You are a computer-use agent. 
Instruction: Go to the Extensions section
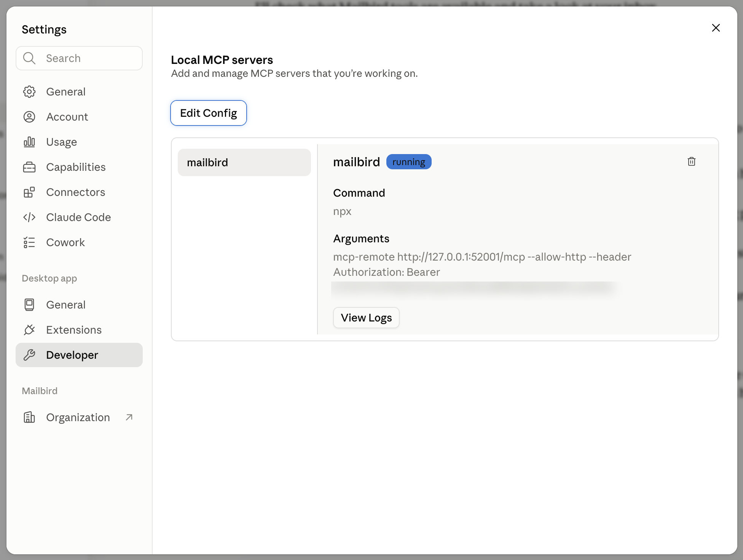[x=79, y=330]
